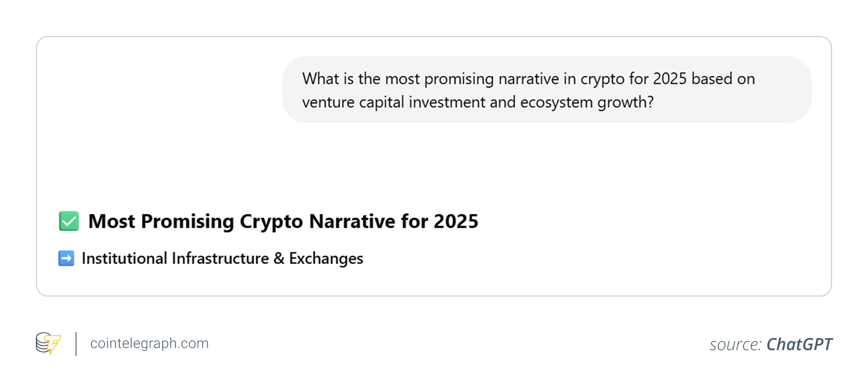Screen dimensions: 868x392
Task: Click the Cointelegraph coin-stack logo
Action: coord(48,344)
